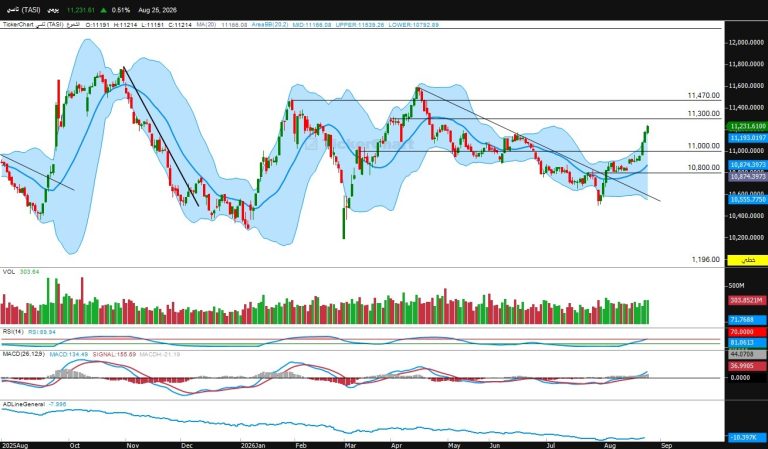The width and height of the screenshot is (768, 449).
Task: Select the 2026Jan marker on time axis
Action: coord(253,446)
